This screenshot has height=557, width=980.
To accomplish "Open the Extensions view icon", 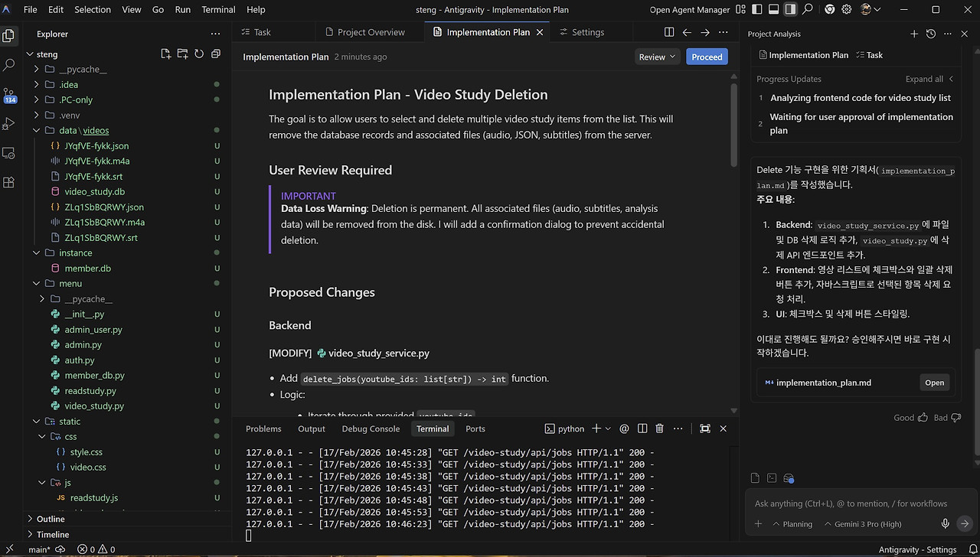I will pyautogui.click(x=9, y=182).
